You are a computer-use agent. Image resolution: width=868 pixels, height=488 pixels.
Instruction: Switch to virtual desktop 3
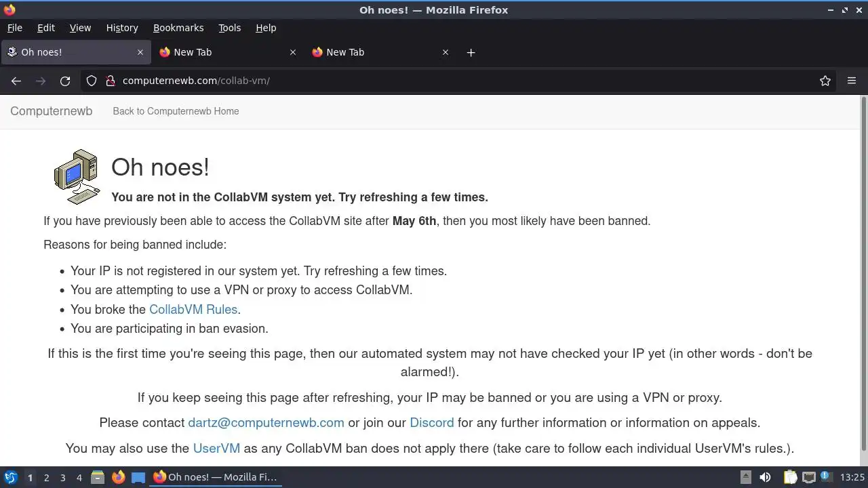[x=62, y=478]
